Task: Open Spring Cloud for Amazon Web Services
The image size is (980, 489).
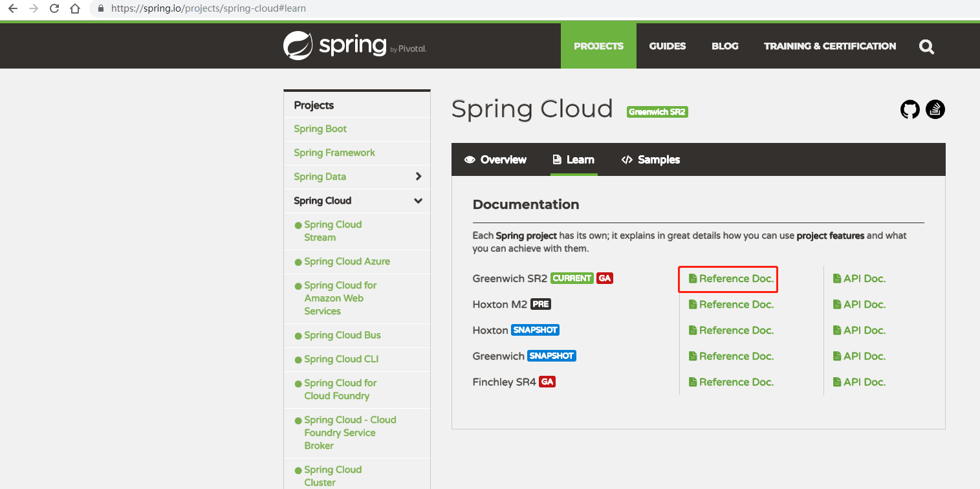Action: pos(340,298)
